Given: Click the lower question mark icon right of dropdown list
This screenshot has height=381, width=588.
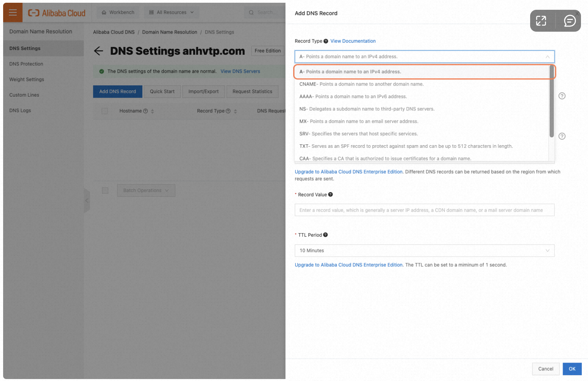Looking at the screenshot, I should [x=562, y=136].
